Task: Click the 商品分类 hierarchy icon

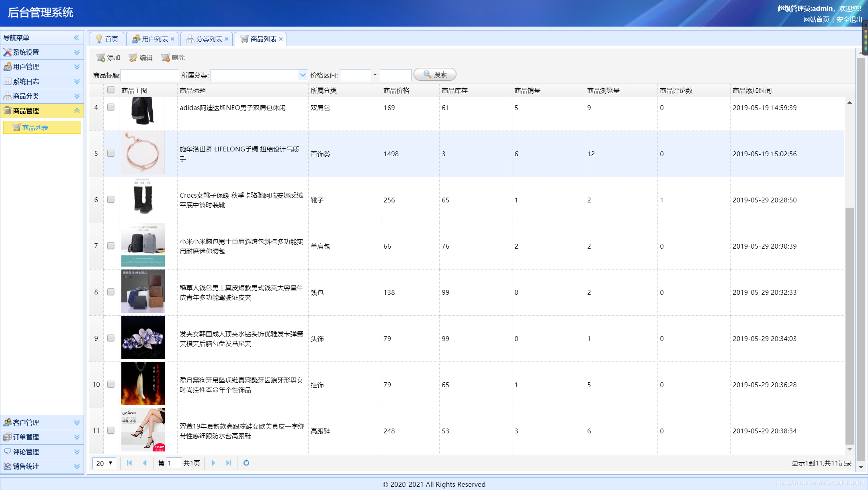Action: [7, 96]
